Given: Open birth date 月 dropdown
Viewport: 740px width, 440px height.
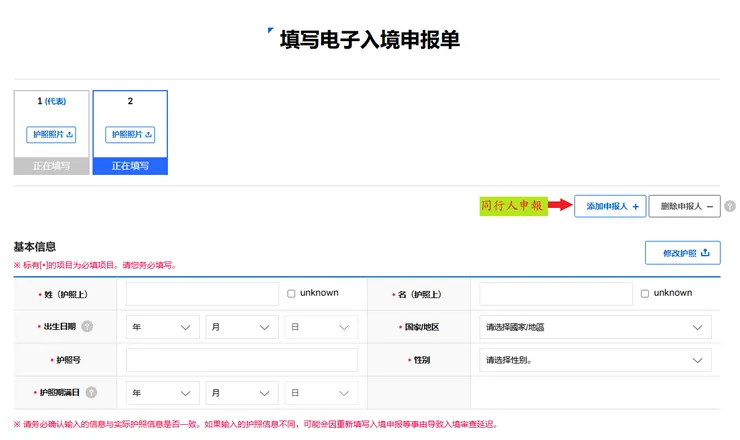Looking at the screenshot, I should (242, 327).
